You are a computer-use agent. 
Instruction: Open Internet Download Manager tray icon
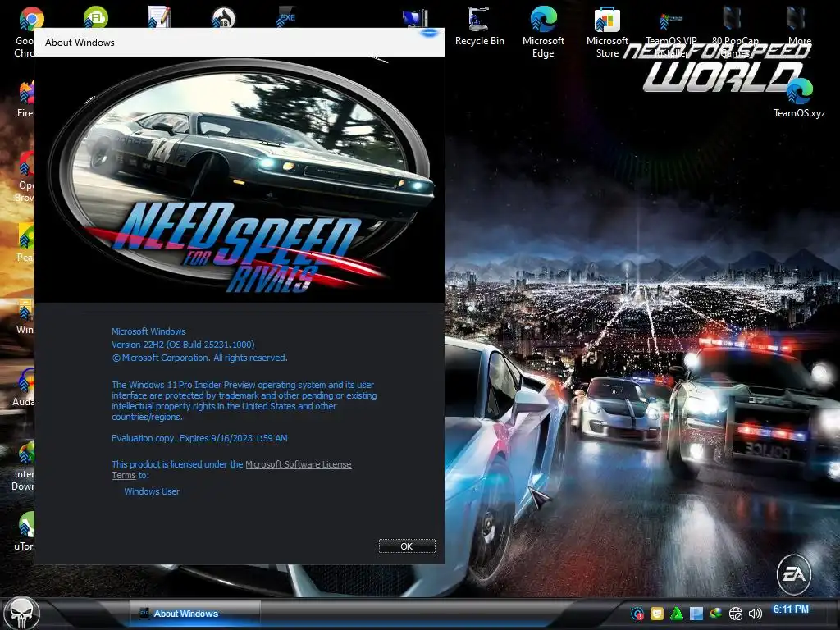pyautogui.click(x=715, y=614)
